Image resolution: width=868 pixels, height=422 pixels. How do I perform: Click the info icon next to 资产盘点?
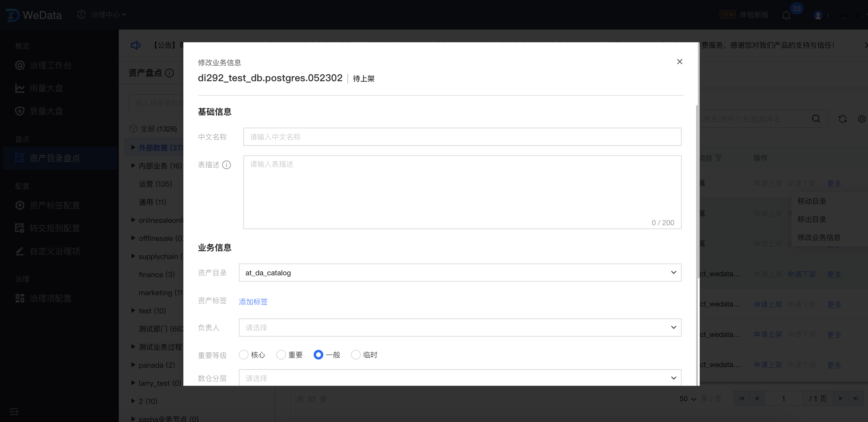(x=170, y=73)
